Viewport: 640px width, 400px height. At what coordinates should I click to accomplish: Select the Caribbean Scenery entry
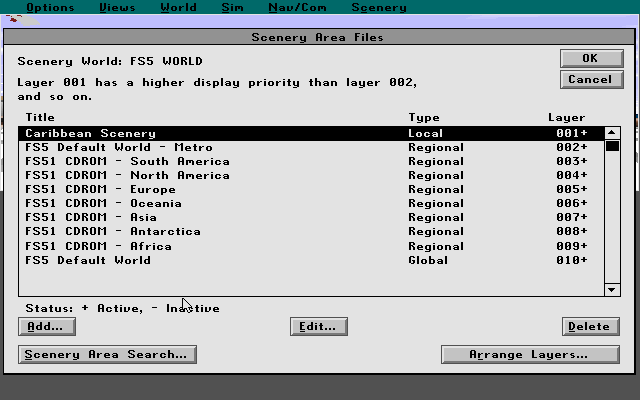tap(90, 133)
